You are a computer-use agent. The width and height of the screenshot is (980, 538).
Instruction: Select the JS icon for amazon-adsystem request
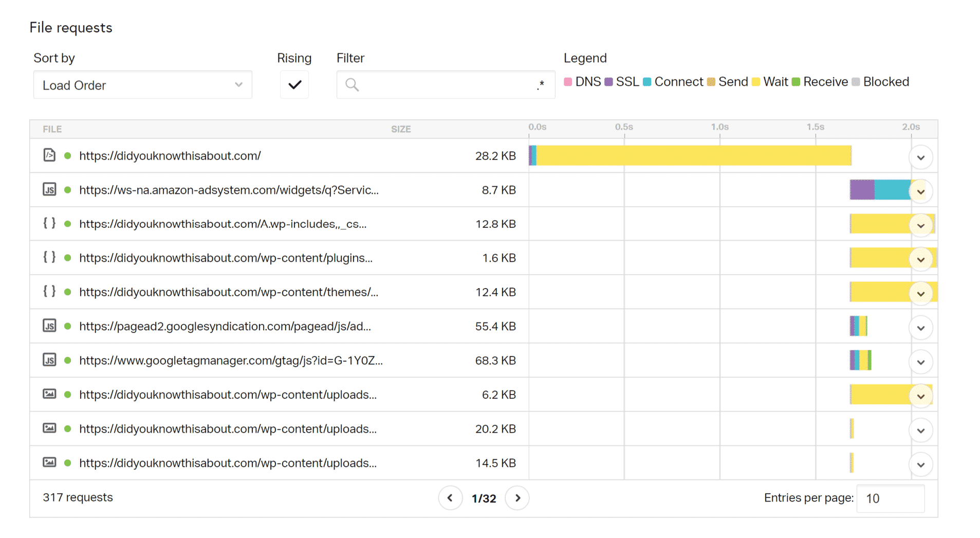point(49,189)
